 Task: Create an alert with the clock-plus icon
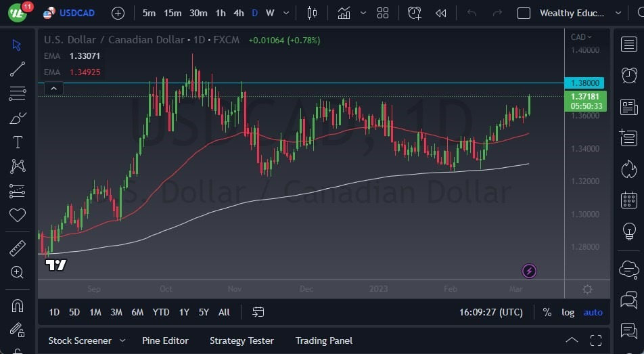click(x=415, y=13)
